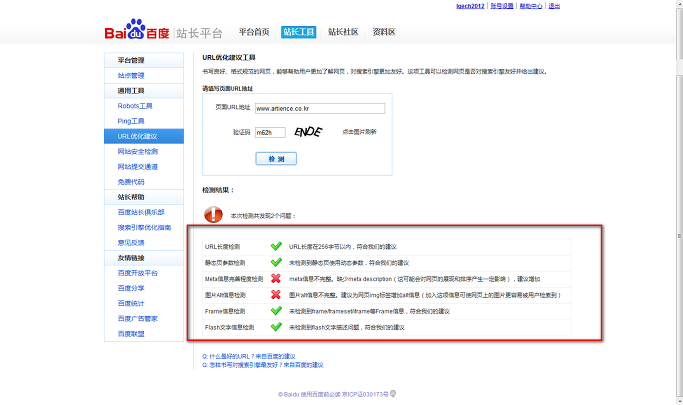Viewport: 683px width, 405px height.
Task: Click the 图片Alt信息检测 row label
Action: tap(225, 295)
